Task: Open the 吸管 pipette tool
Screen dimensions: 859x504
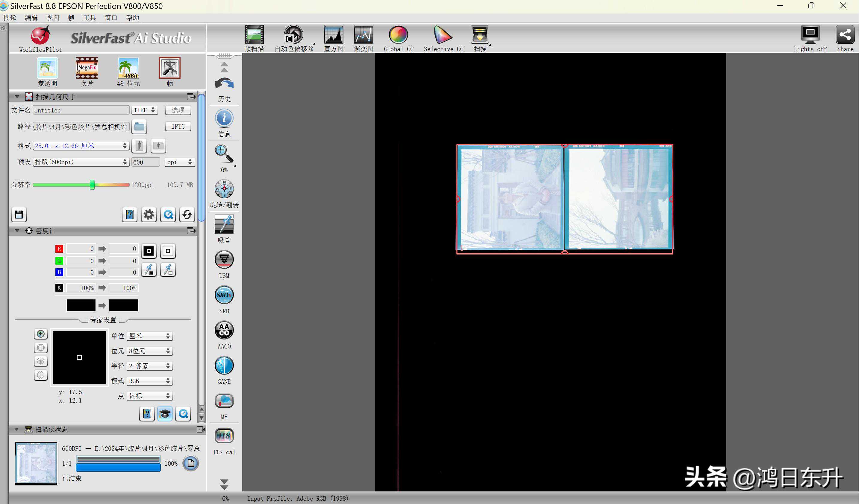Action: 224,224
